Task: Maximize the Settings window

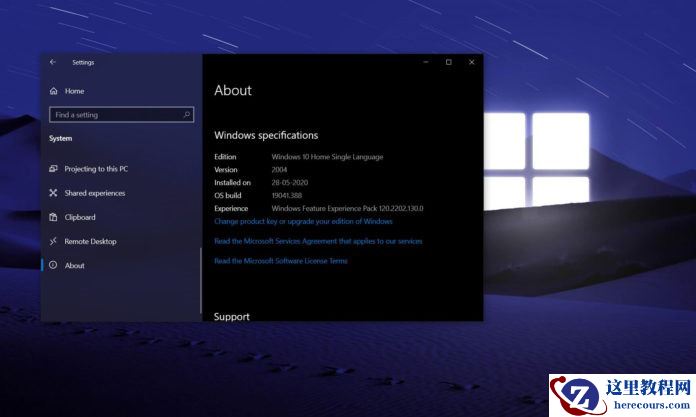Action: (x=449, y=62)
